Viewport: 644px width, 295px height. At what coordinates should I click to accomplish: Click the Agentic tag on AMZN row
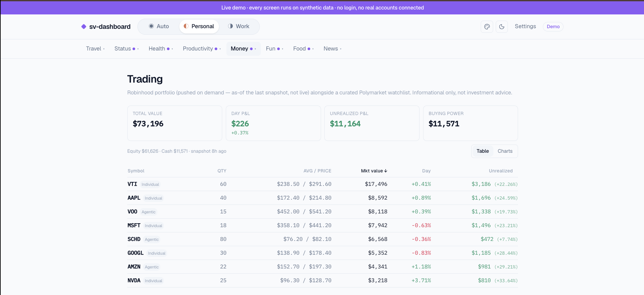click(152, 267)
